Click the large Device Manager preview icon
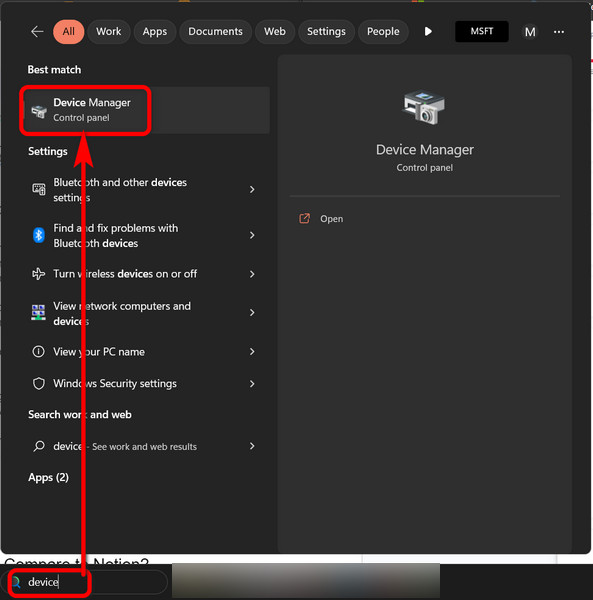 pyautogui.click(x=424, y=107)
